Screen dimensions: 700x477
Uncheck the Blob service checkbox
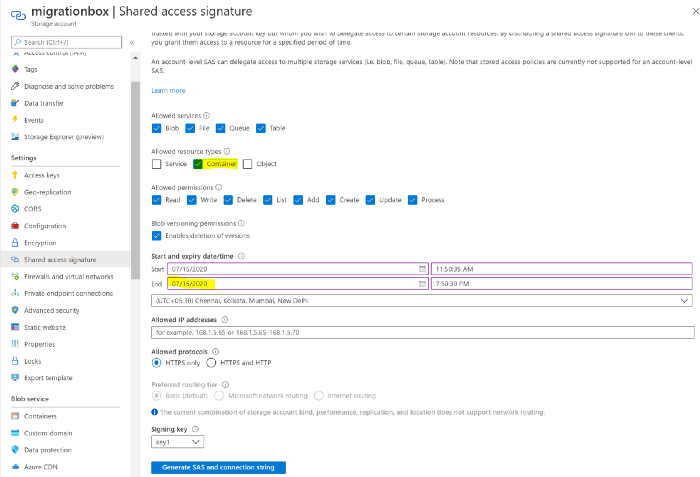point(156,128)
